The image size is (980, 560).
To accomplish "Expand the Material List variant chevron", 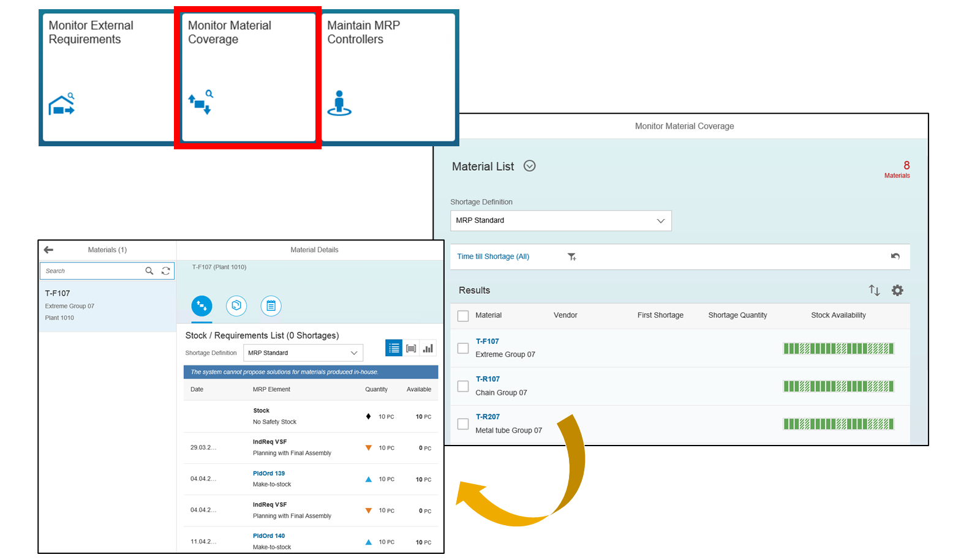I will point(530,166).
